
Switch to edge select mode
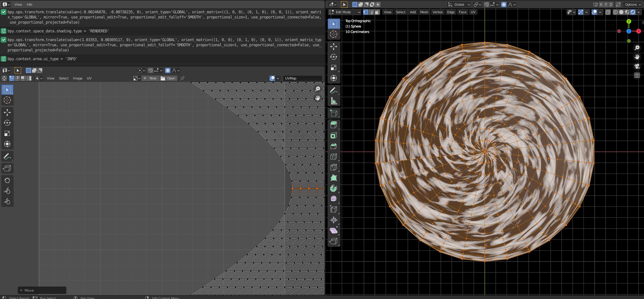point(372,12)
